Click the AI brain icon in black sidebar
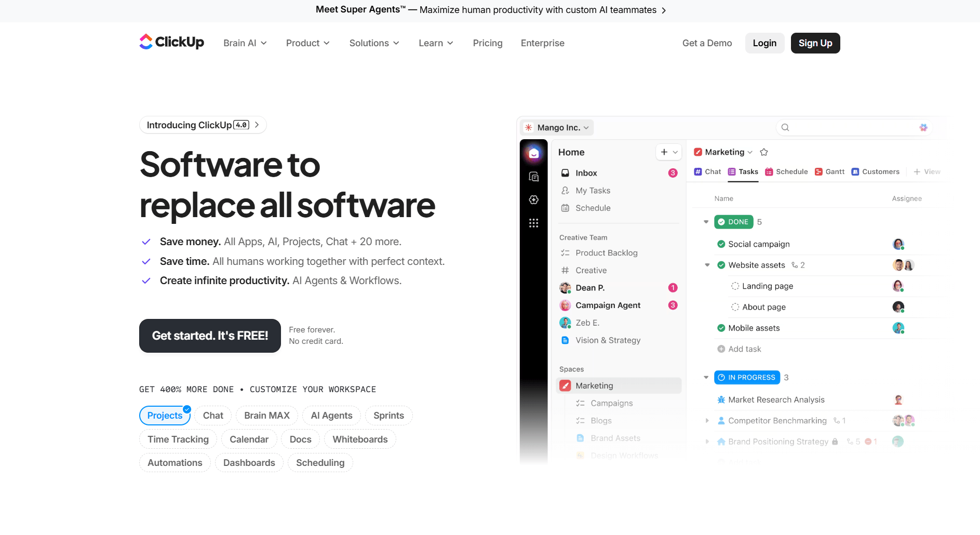 [533, 200]
